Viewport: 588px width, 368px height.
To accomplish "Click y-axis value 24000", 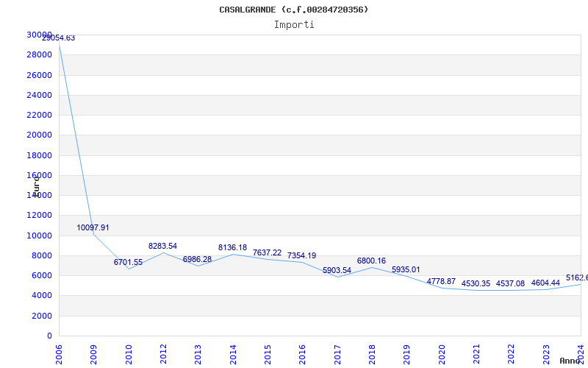I will pyautogui.click(x=40, y=95).
